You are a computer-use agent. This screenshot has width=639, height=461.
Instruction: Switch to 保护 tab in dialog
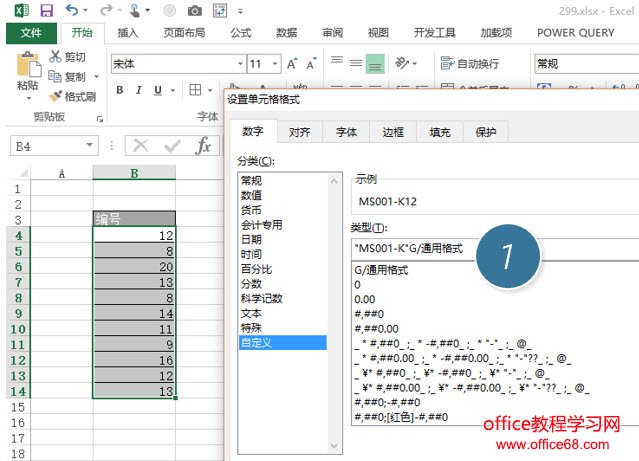pos(486,132)
